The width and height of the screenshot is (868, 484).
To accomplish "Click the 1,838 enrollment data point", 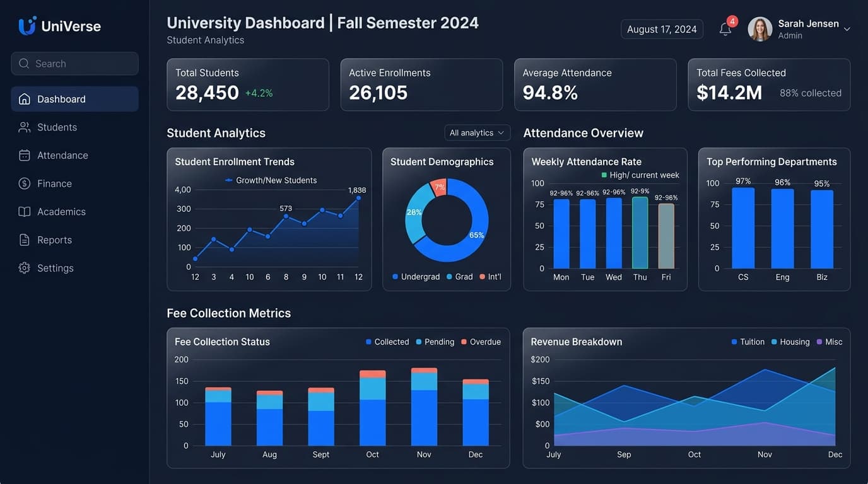I will pyautogui.click(x=358, y=198).
